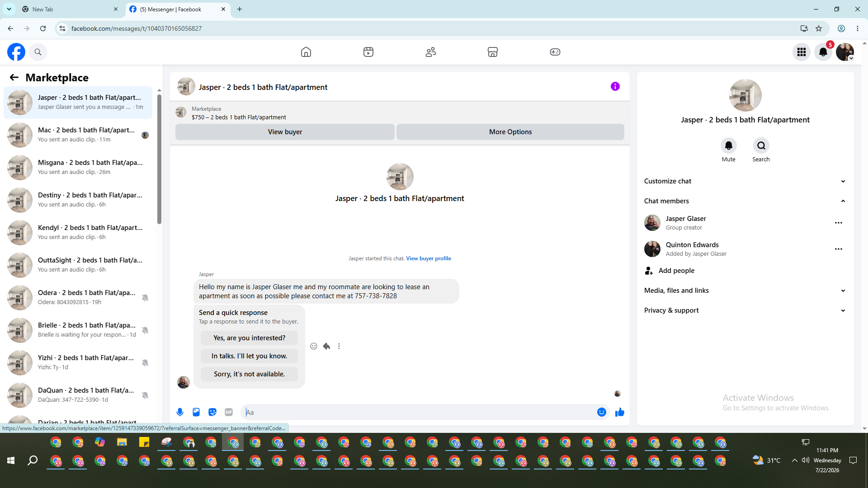Open the Friends icon in top navigation
This screenshot has height=488, width=868.
(431, 52)
